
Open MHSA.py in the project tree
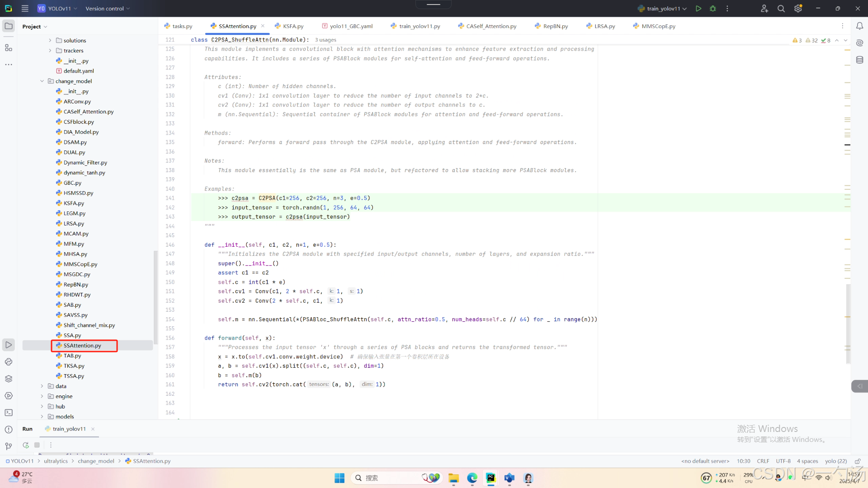tap(75, 254)
